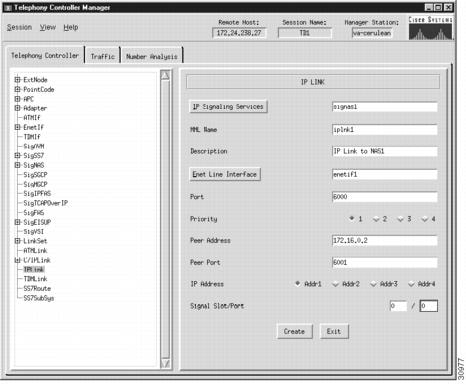Select SigTCAPOverIP in the tree

[x=46, y=203]
